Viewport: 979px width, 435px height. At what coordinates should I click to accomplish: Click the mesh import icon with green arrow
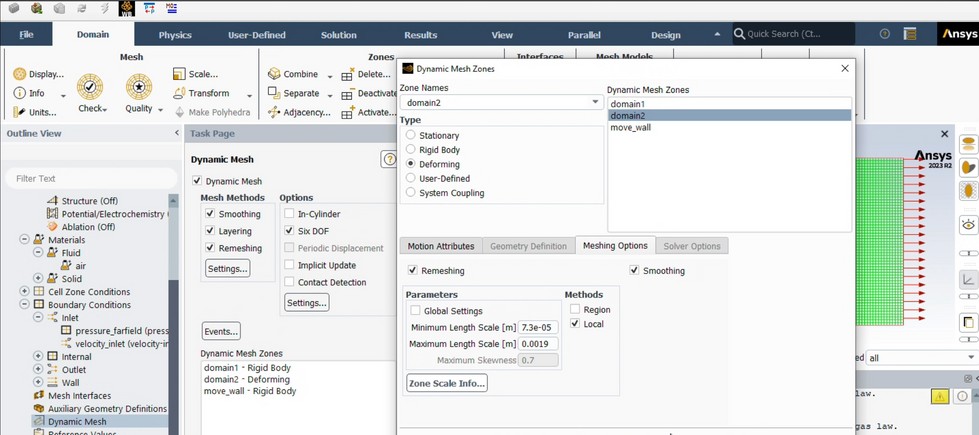pyautogui.click(x=37, y=8)
